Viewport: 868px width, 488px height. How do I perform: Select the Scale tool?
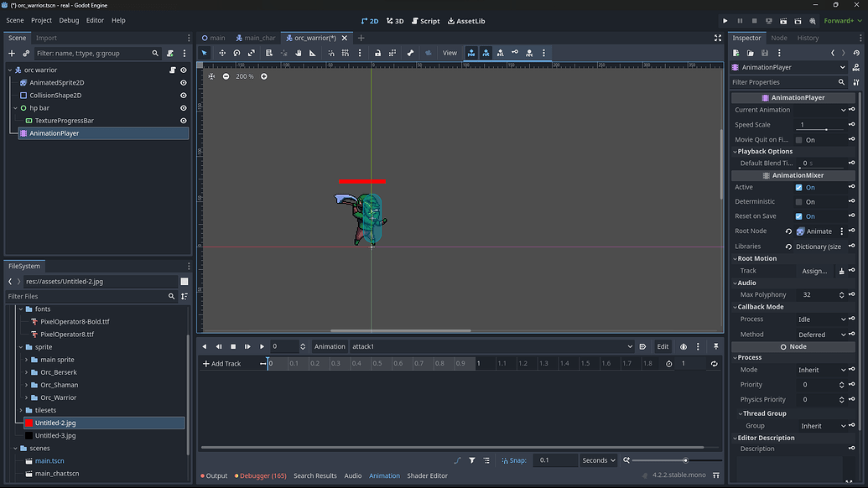click(x=252, y=53)
